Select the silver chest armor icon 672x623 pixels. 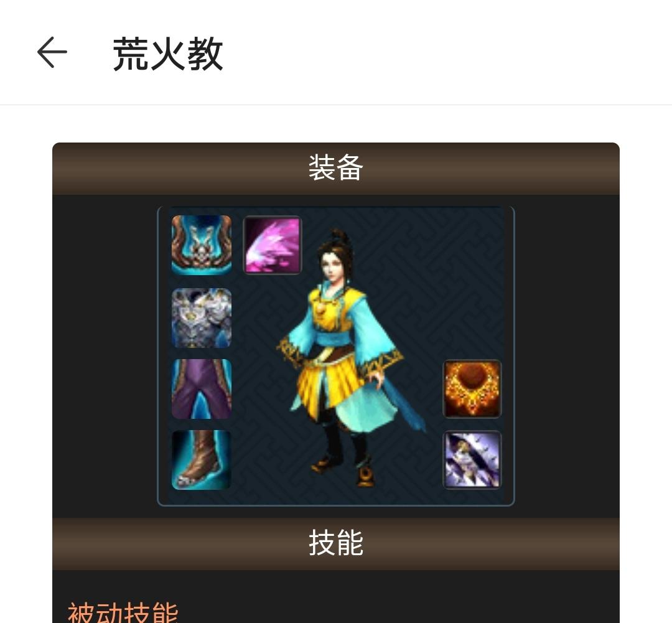click(202, 317)
